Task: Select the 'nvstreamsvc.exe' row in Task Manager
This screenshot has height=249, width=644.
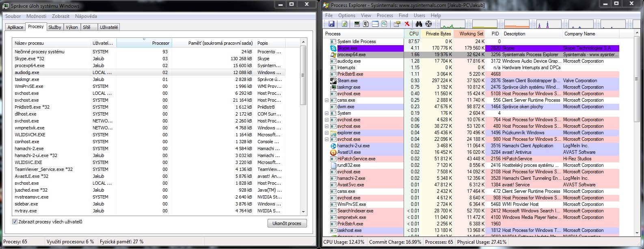Action: coord(149,197)
